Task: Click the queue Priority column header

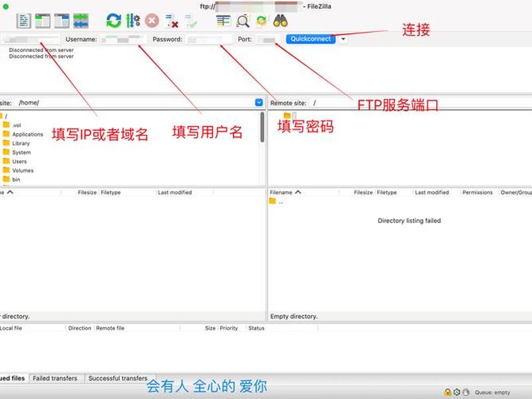Action: [x=229, y=328]
